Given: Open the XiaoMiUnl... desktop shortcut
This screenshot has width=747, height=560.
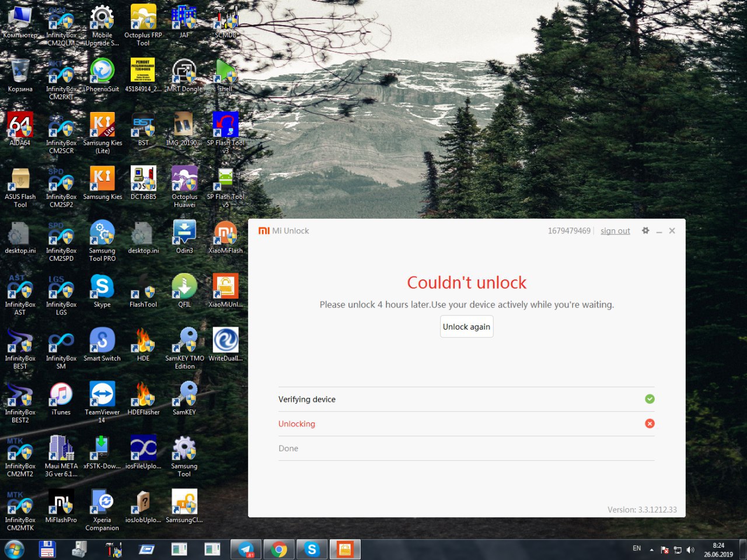Looking at the screenshot, I should pyautogui.click(x=225, y=291).
